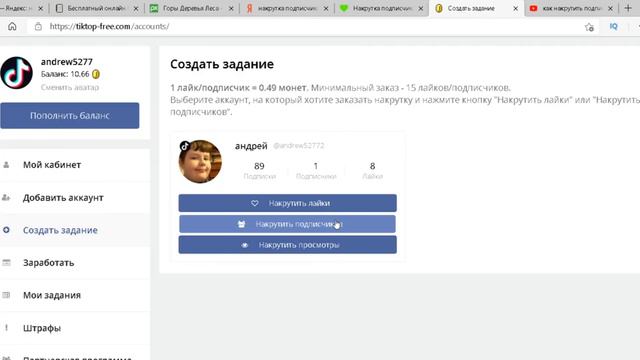Click the people icon on Накрутить подписчиков
Viewport: 640px width, 360px height.
pos(241,224)
